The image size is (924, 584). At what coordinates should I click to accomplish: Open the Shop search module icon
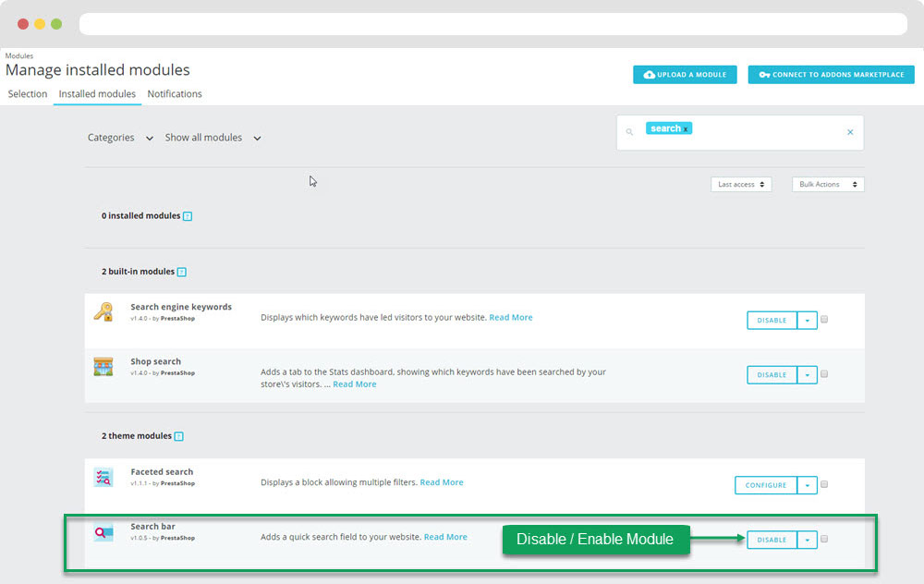(103, 366)
